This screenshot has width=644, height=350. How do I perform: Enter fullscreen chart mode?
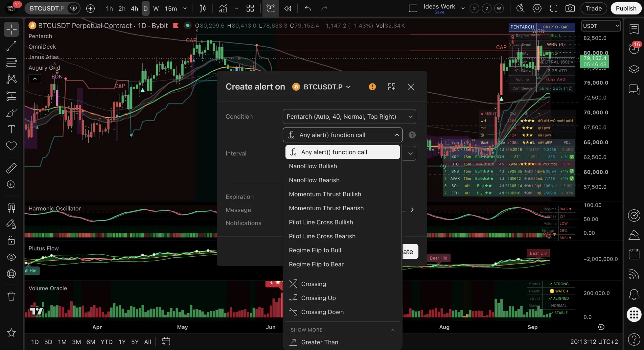point(554,9)
